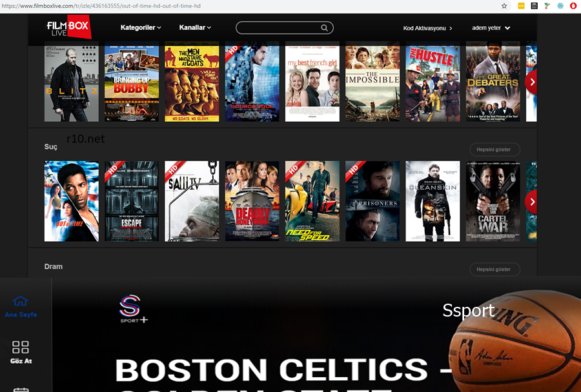This screenshot has height=392, width=581.
Task: Open the Kategoriler dropdown menu
Action: pos(141,27)
